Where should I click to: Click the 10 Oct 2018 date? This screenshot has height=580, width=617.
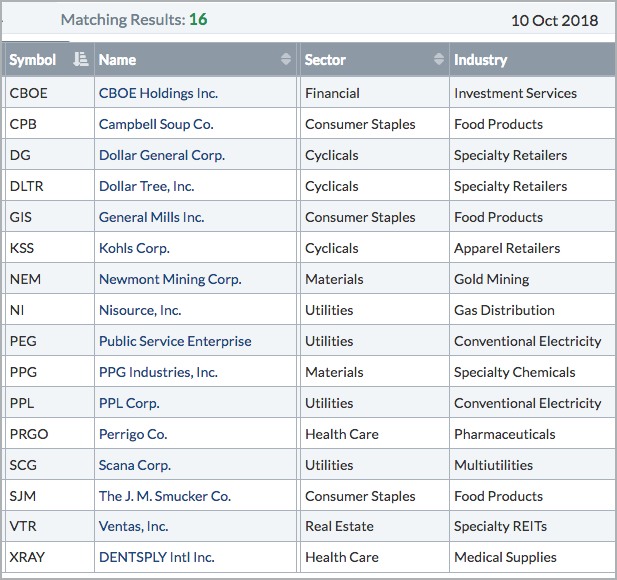tap(554, 20)
